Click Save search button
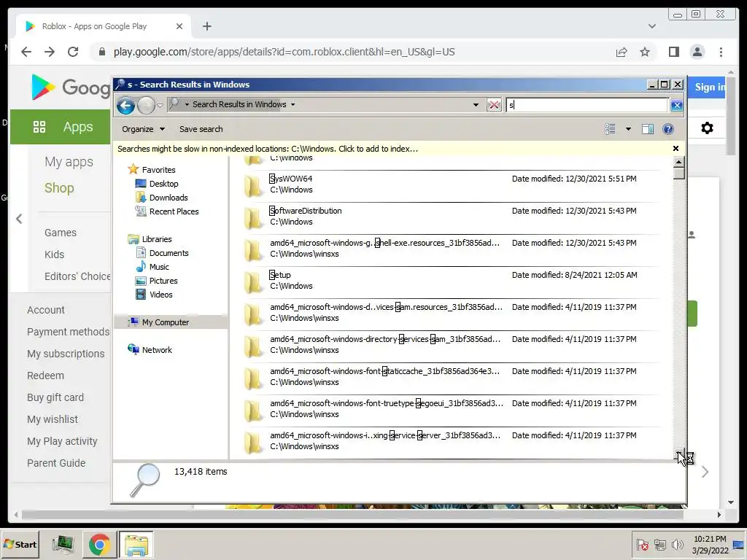The width and height of the screenshot is (747, 560). [201, 129]
